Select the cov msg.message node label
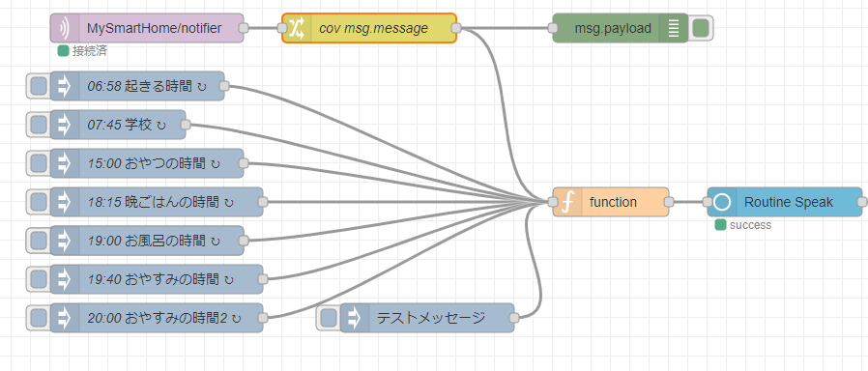Viewport: 868px width, 371px height. 374,28
